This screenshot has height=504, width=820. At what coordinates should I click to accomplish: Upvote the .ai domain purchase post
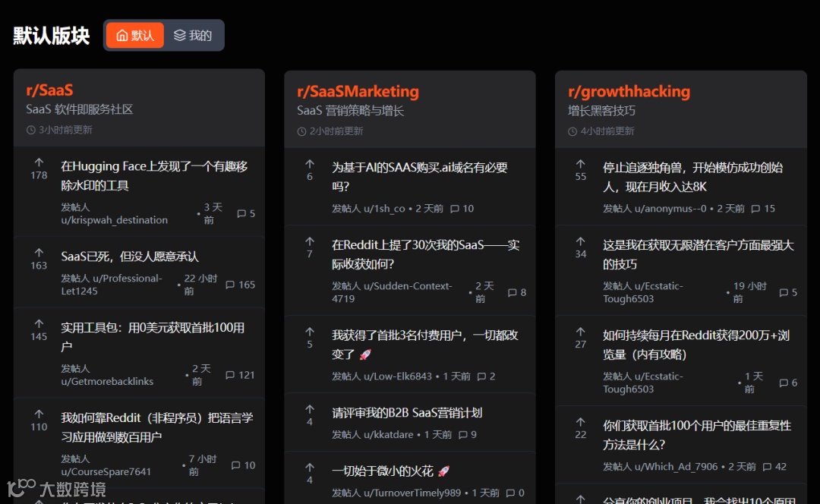click(310, 164)
